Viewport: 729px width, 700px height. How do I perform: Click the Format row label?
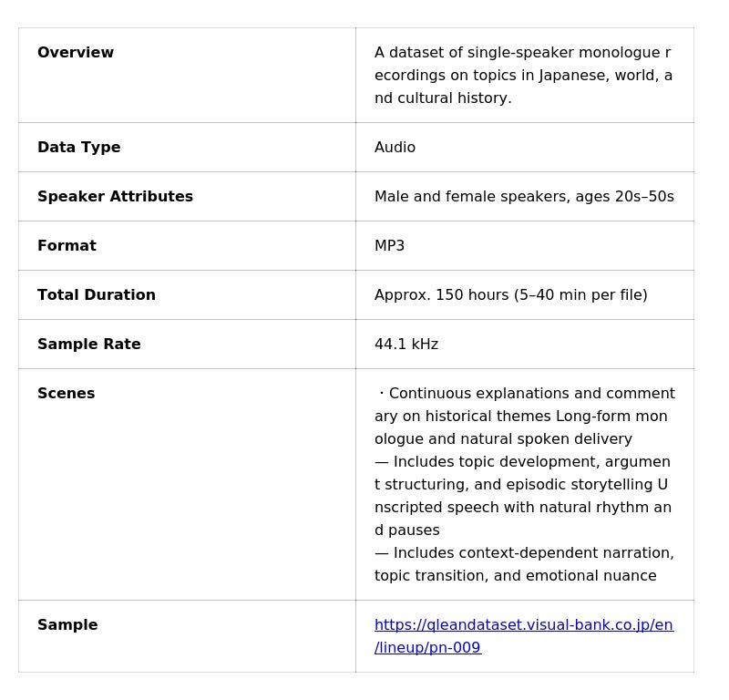(x=67, y=246)
